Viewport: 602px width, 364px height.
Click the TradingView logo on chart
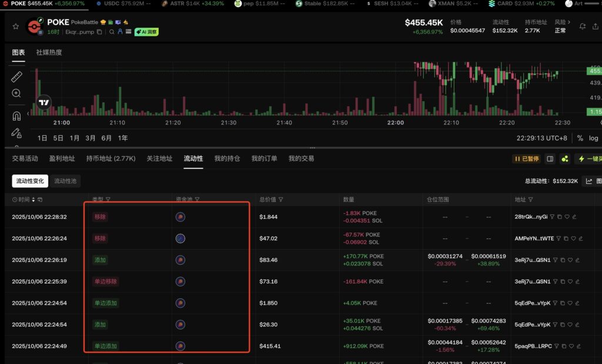44,103
